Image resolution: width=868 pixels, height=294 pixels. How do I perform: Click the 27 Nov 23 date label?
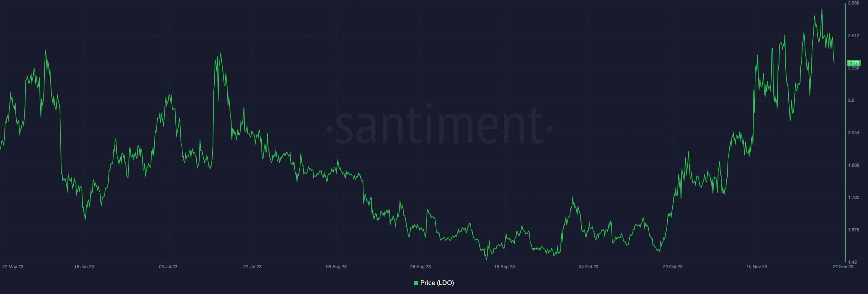click(x=843, y=267)
